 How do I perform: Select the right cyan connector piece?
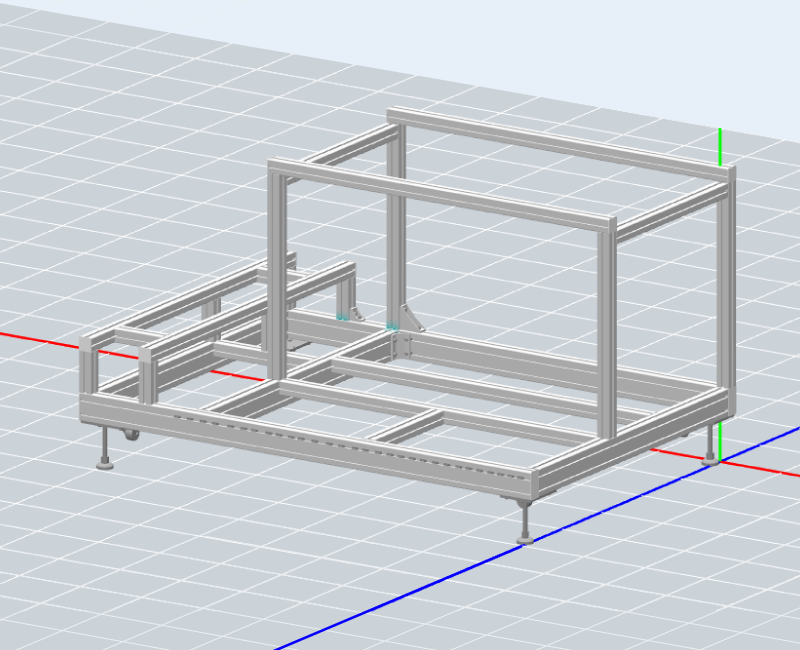pyautogui.click(x=392, y=325)
